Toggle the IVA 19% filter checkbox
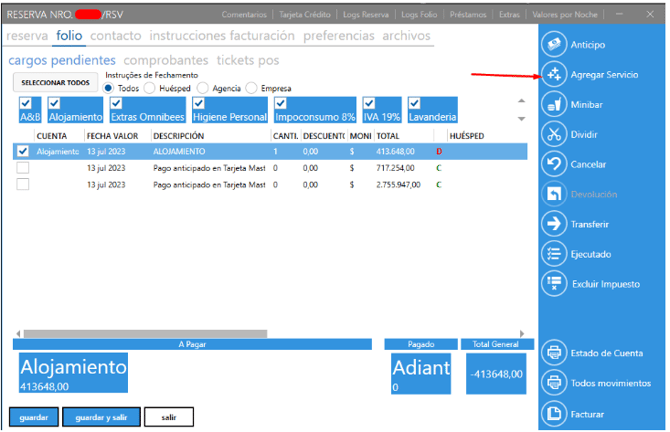This screenshot has width=670, height=432. 370,103
